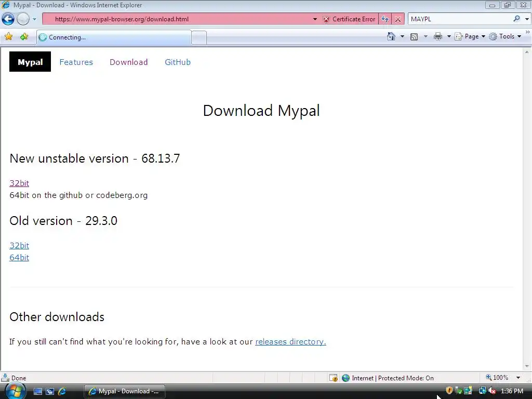Expand the address bar history dropdown
The image size is (532, 399).
pos(315,19)
